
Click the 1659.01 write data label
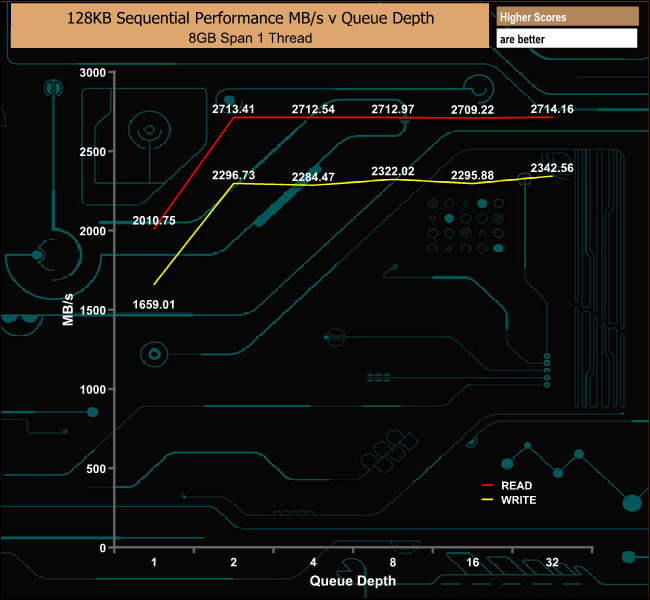[154, 305]
